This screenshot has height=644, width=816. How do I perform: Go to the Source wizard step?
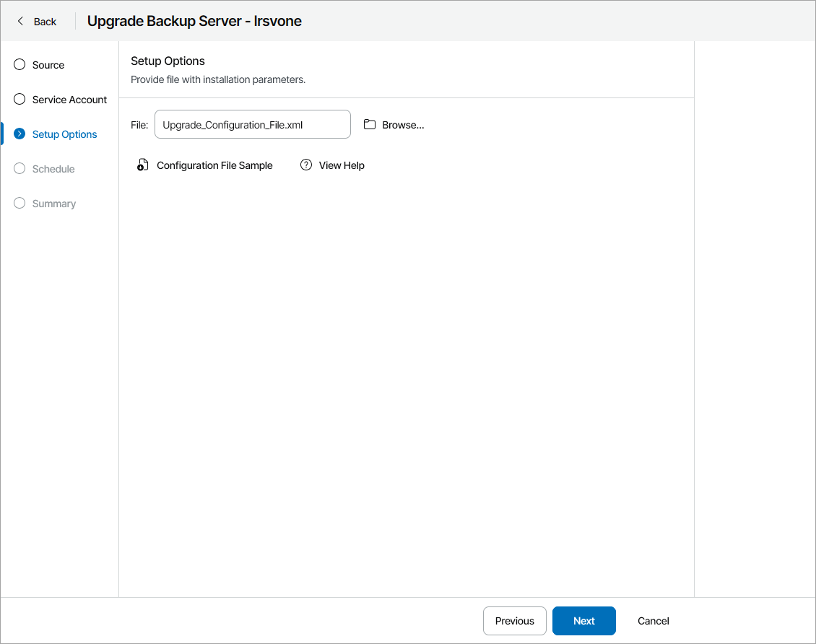(x=48, y=65)
